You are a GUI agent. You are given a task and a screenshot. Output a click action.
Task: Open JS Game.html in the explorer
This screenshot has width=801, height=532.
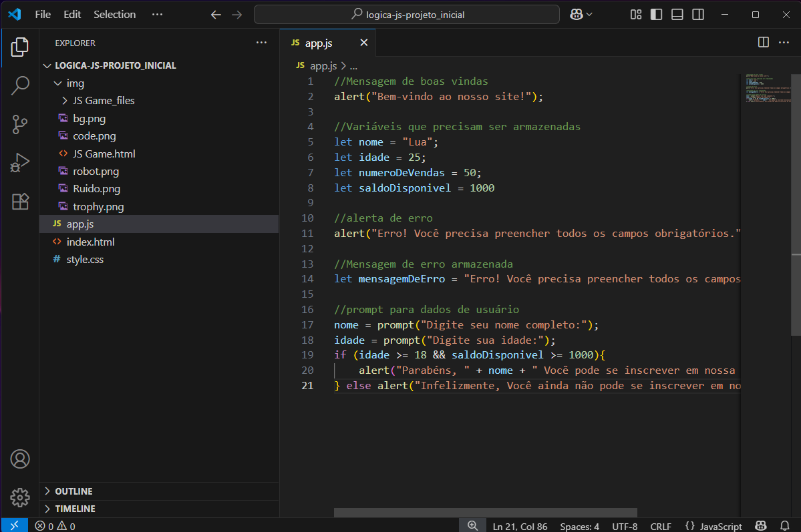click(104, 154)
